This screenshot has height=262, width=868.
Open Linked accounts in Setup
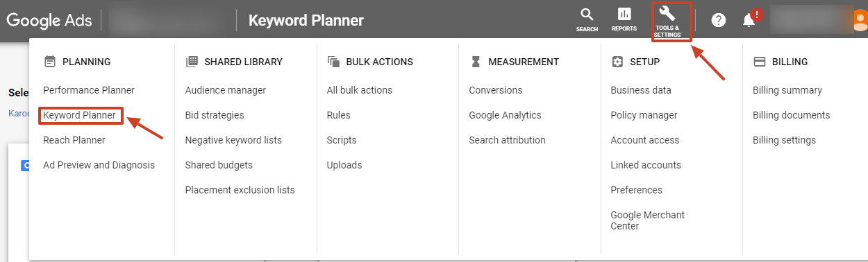pyautogui.click(x=646, y=165)
